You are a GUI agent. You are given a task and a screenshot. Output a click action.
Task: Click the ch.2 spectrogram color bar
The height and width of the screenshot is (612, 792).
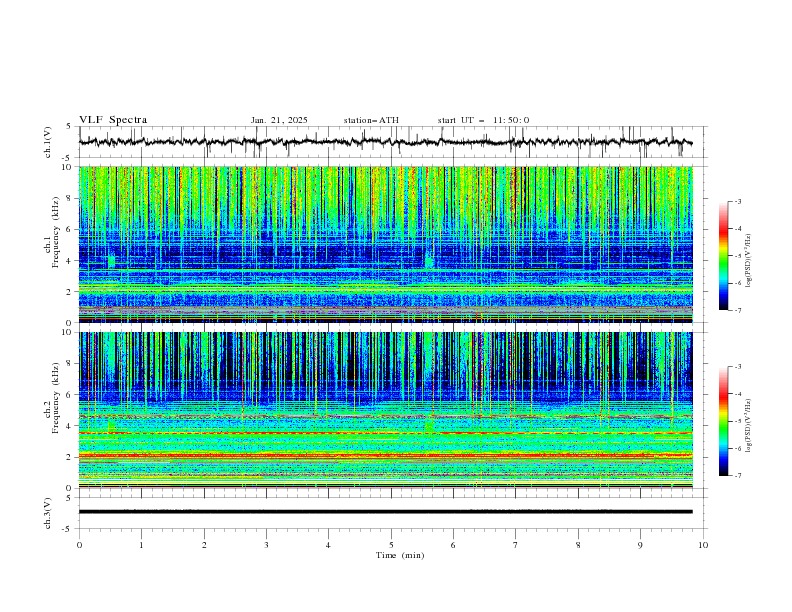[724, 421]
